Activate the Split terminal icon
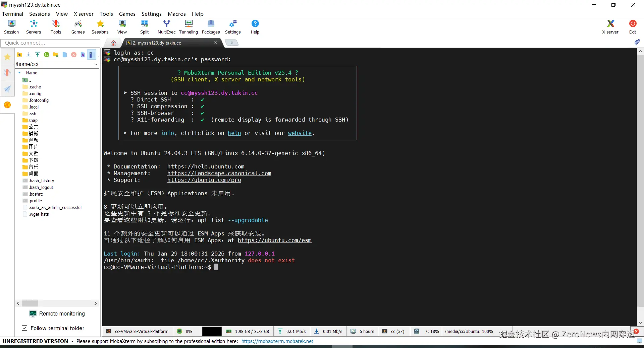 click(144, 27)
